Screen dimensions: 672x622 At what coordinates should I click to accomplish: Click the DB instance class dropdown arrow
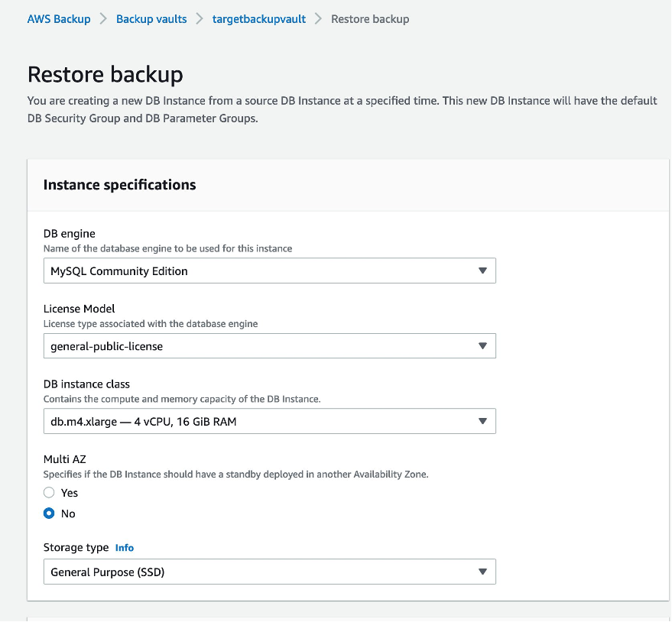click(483, 421)
